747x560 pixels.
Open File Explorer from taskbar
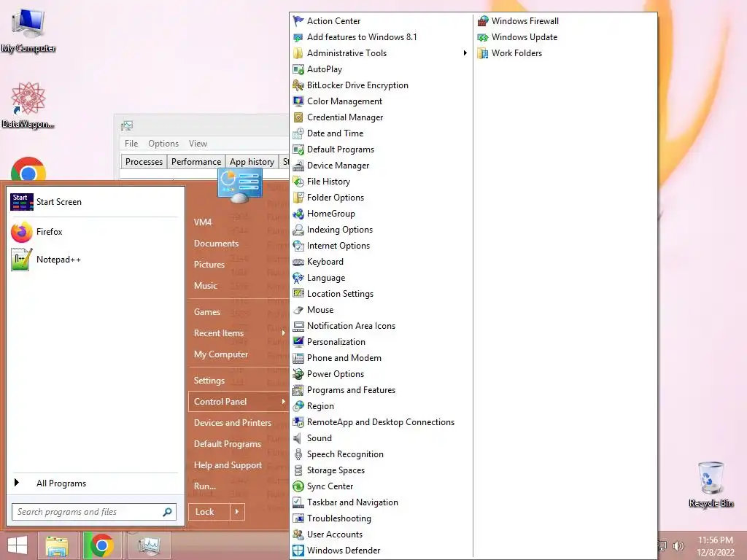(57, 545)
